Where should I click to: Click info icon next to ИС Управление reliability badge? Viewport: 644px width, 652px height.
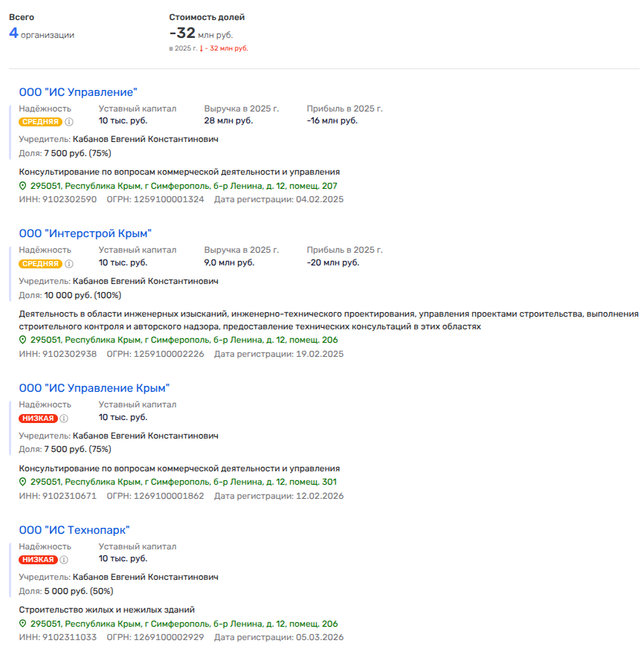click(x=69, y=122)
